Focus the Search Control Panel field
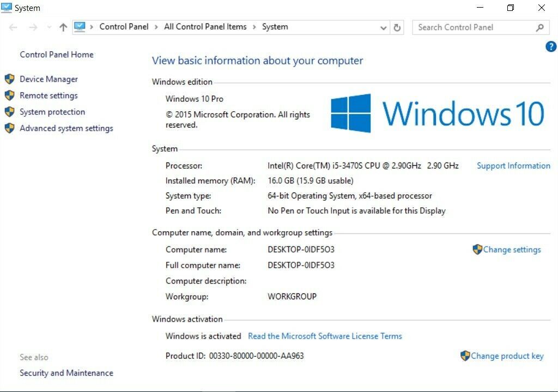This screenshot has height=392, width=558. 481,27
